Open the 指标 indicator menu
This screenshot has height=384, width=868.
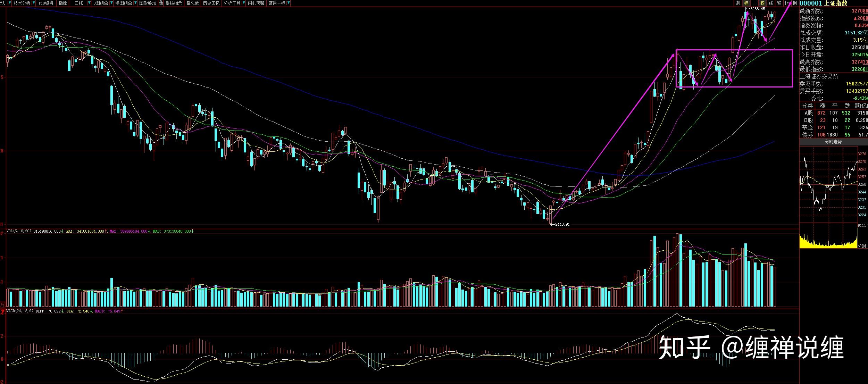coord(63,3)
